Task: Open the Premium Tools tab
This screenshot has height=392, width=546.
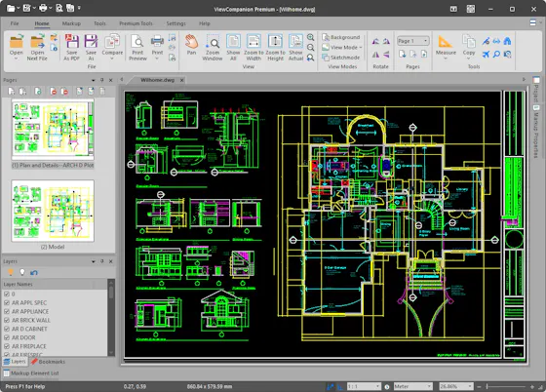Action: pos(136,23)
